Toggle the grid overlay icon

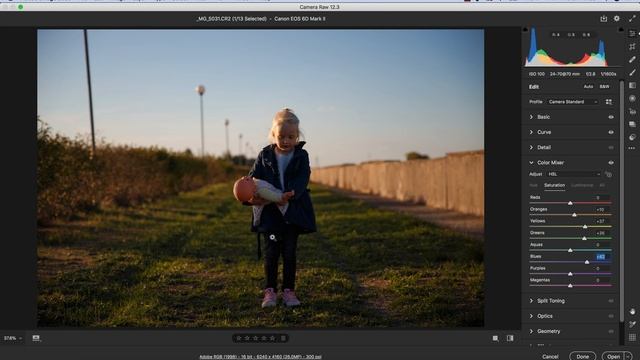tap(632, 337)
